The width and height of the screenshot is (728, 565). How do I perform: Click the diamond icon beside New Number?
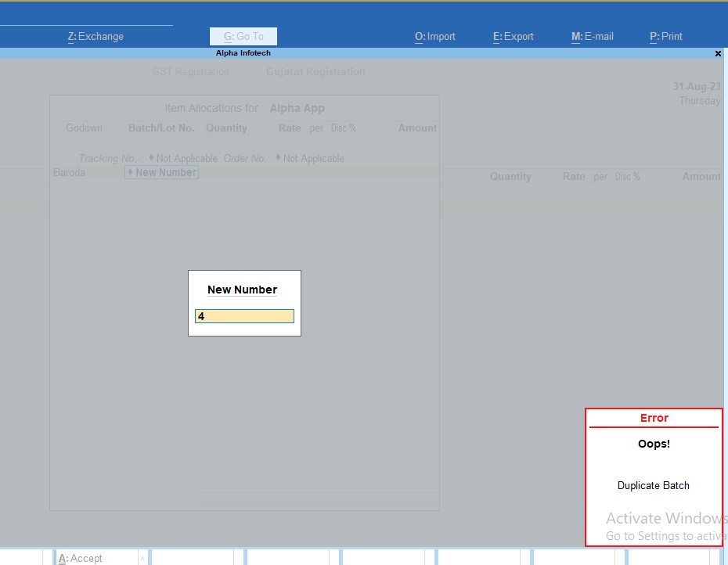(130, 171)
